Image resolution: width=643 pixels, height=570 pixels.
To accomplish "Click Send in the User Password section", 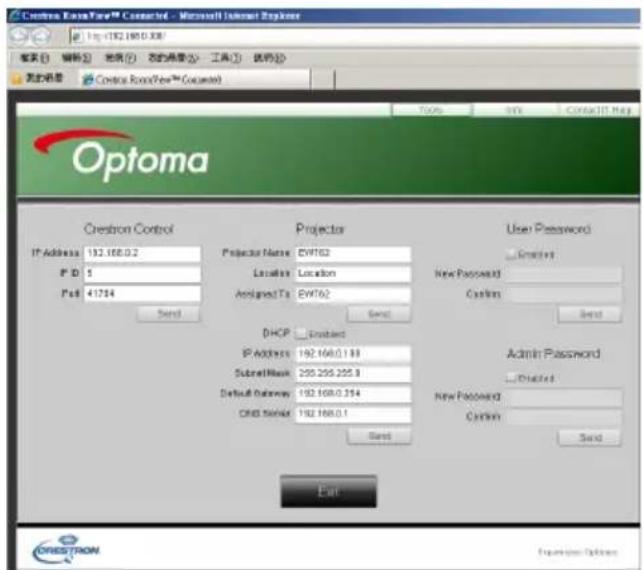I will click(x=590, y=315).
